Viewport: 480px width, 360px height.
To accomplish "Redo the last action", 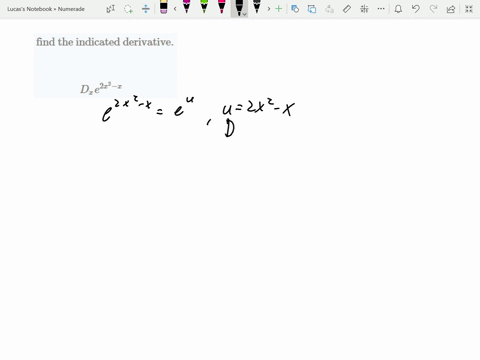I will tap(433, 9).
